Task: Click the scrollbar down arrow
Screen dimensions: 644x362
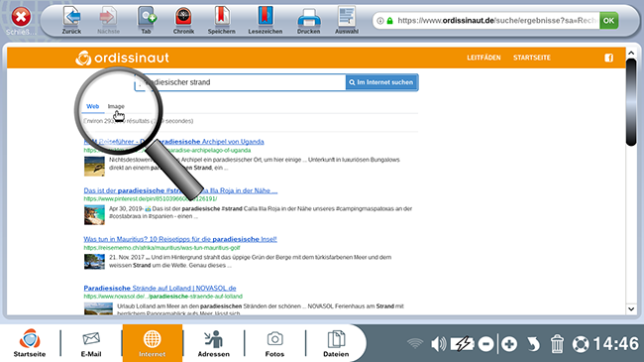Action: click(x=631, y=308)
